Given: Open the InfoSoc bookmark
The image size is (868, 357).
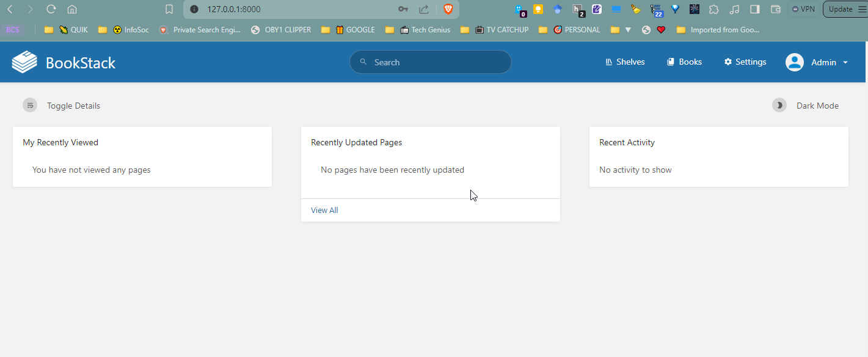Looking at the screenshot, I should [131, 29].
